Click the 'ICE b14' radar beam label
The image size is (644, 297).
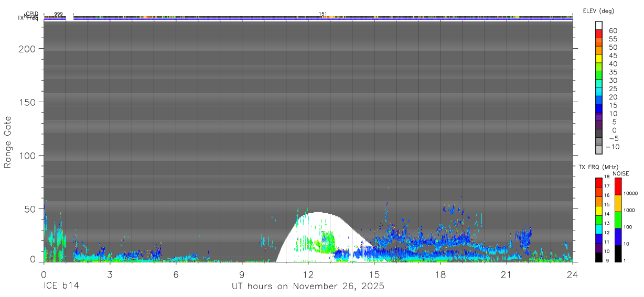coord(62,287)
